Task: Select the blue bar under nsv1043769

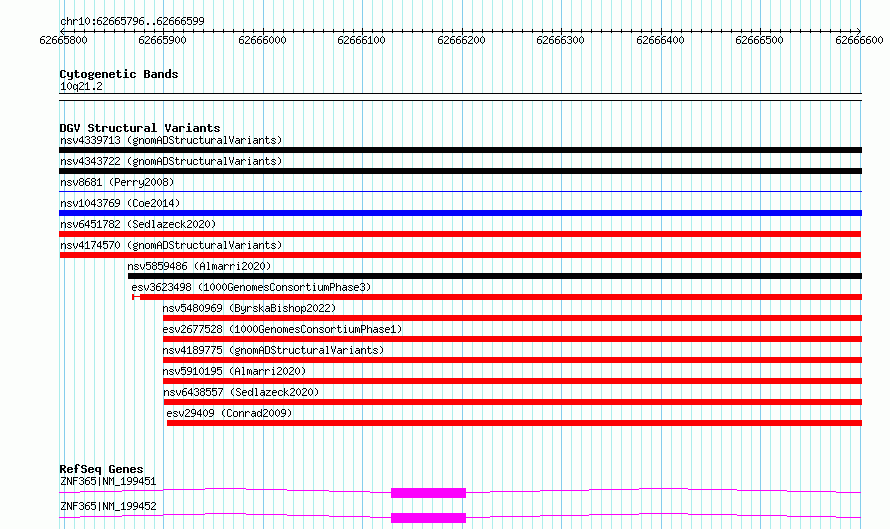Action: click(x=460, y=213)
